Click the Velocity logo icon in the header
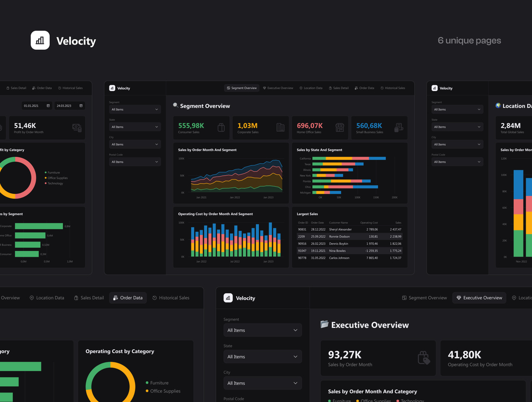532x402 pixels. pos(40,40)
